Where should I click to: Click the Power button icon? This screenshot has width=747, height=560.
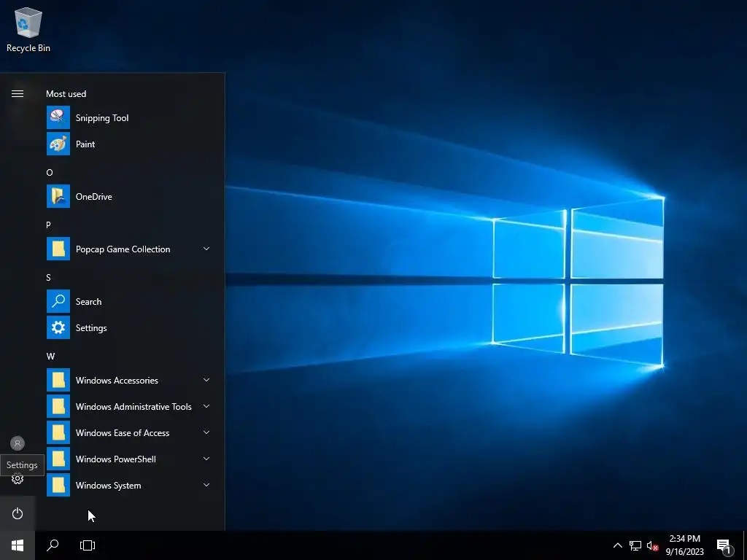point(18,513)
